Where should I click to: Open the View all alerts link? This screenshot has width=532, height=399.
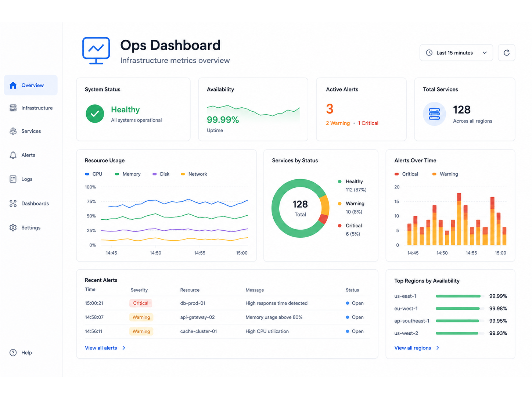point(101,348)
